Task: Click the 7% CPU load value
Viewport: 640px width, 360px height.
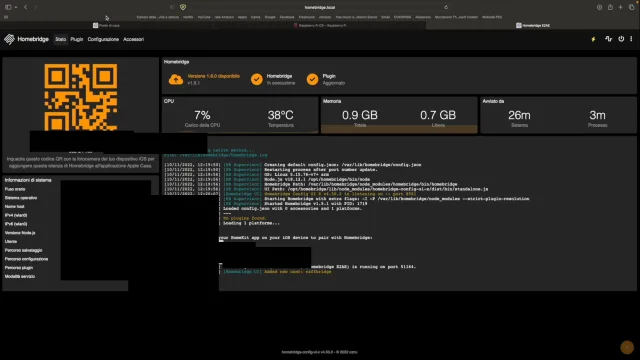Action: click(x=202, y=115)
